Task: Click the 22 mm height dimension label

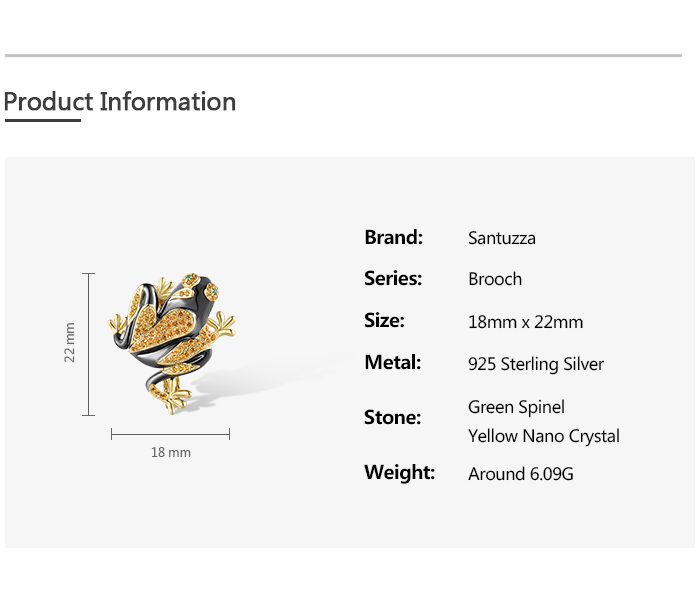Action: pyautogui.click(x=70, y=342)
